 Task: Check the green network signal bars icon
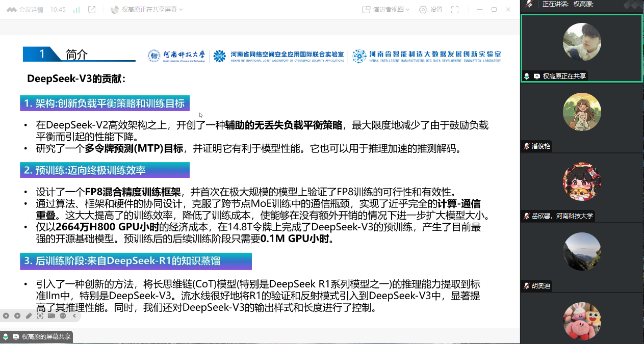pyautogui.click(x=76, y=9)
